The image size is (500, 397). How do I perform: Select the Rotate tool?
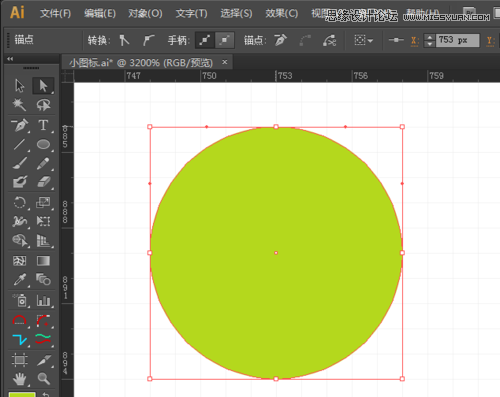pyautogui.click(x=20, y=202)
